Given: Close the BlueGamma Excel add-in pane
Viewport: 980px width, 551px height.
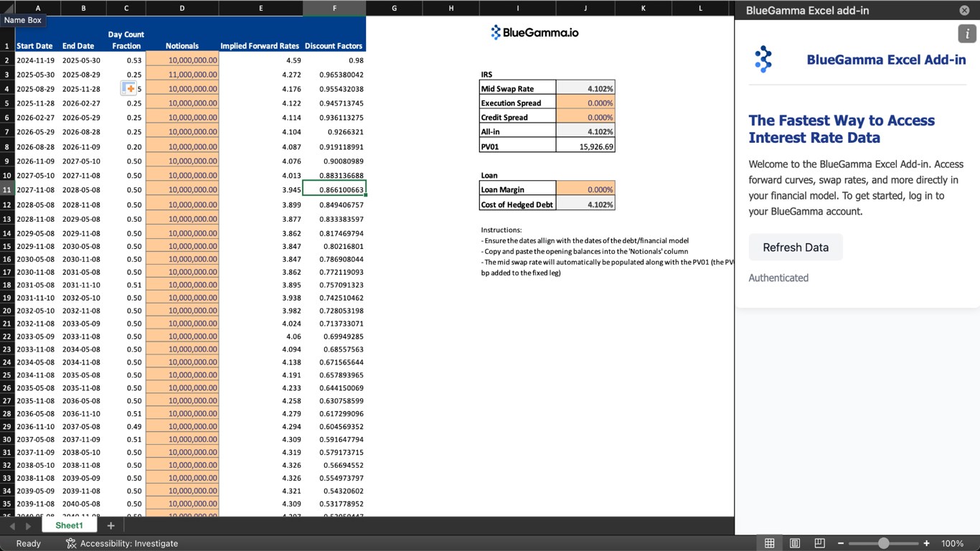Looking at the screenshot, I should click(964, 10).
